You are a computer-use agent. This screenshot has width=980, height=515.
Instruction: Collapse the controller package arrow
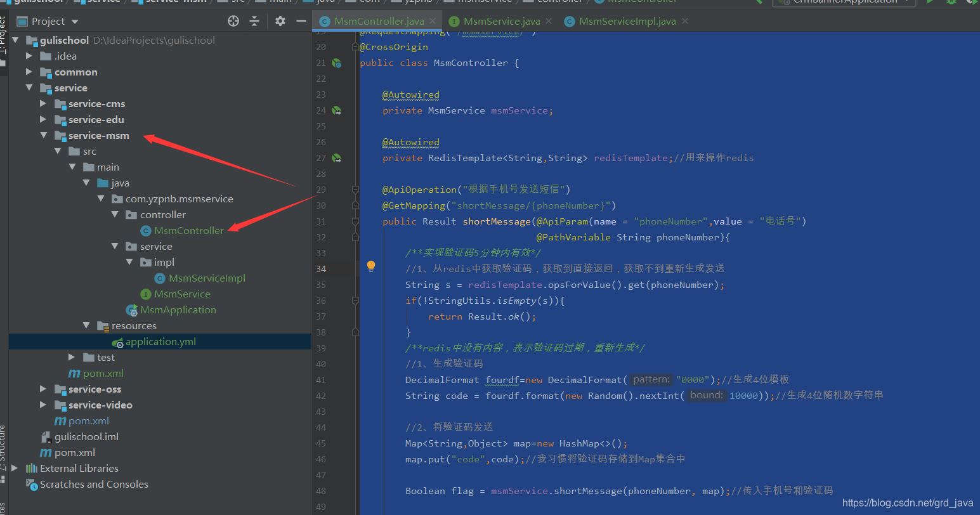click(115, 214)
